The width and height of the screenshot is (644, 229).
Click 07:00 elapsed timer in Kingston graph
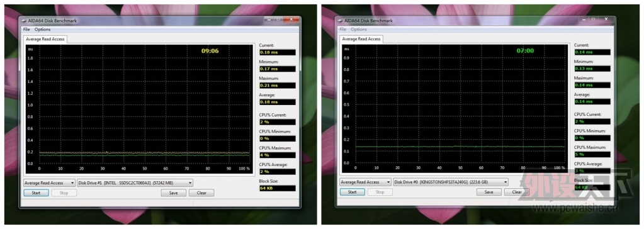(525, 51)
